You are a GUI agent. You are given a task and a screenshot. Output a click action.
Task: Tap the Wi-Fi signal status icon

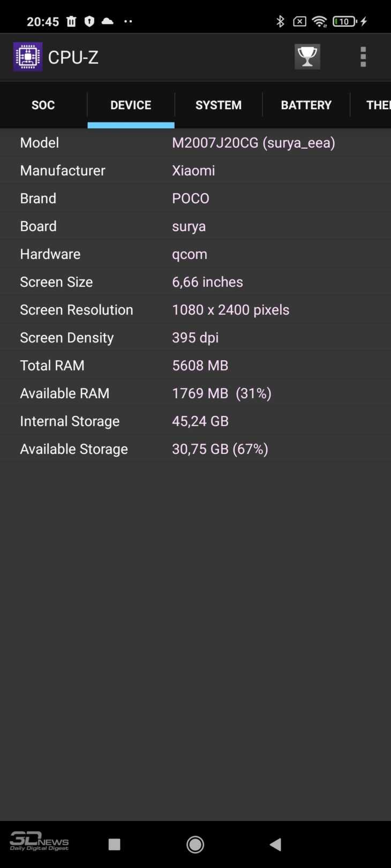click(320, 21)
